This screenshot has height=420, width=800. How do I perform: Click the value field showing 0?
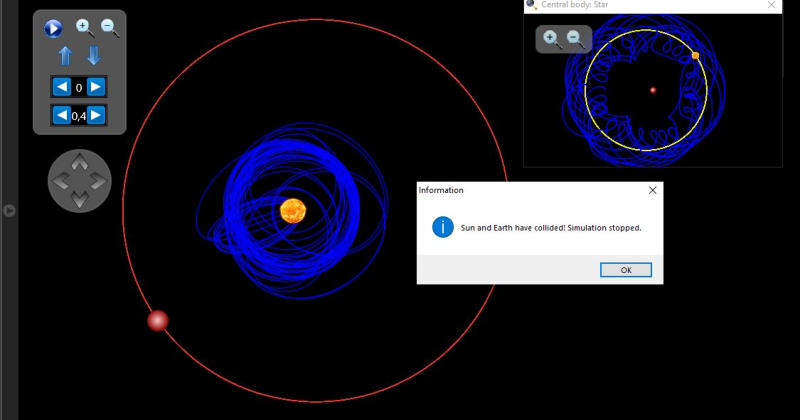point(79,87)
